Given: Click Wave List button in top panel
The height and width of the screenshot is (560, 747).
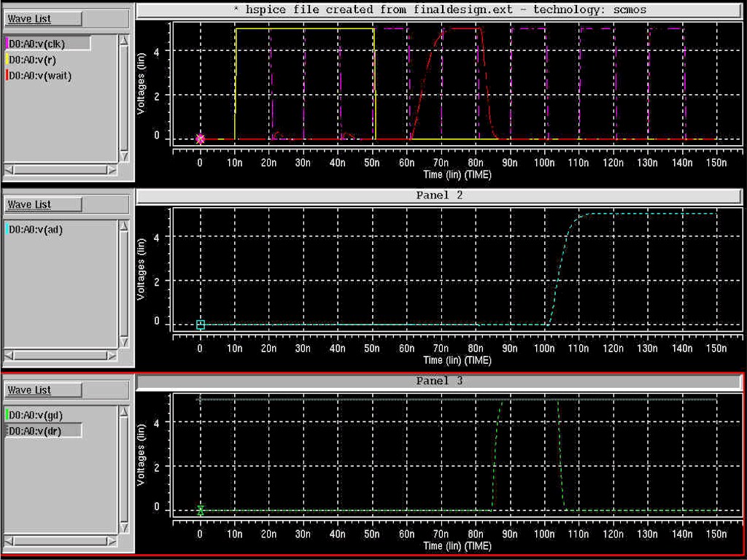Looking at the screenshot, I should click(x=43, y=19).
